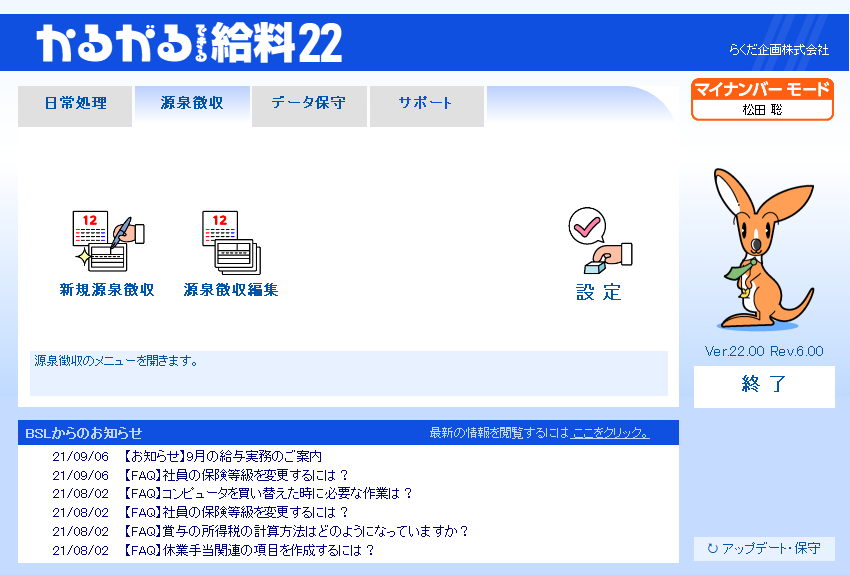Switch to the 日常処理 tab
Viewport: 850px width, 575px height.
[x=75, y=106]
